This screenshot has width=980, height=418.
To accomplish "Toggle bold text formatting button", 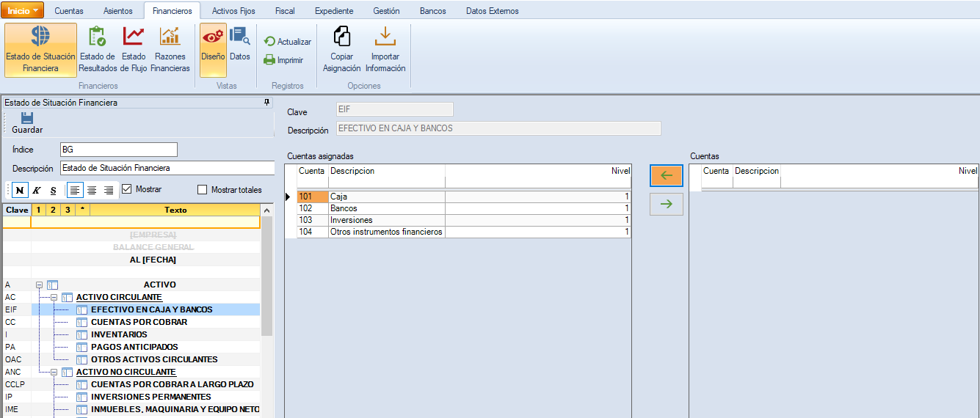I will click(x=19, y=191).
